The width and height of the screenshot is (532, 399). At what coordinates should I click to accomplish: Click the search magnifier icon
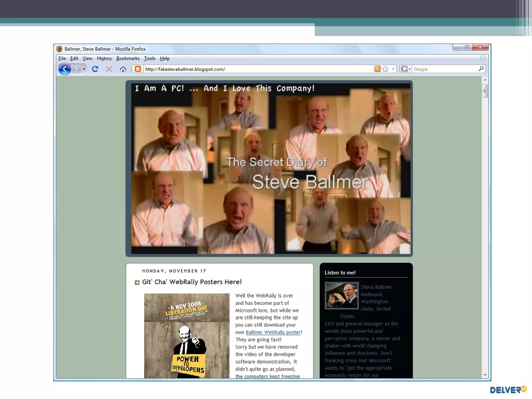tap(481, 69)
